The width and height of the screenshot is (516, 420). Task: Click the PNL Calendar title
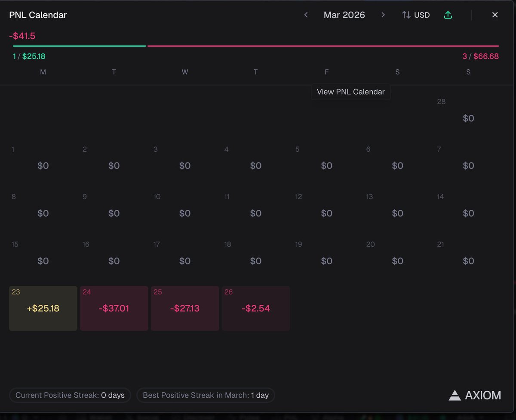pos(38,15)
